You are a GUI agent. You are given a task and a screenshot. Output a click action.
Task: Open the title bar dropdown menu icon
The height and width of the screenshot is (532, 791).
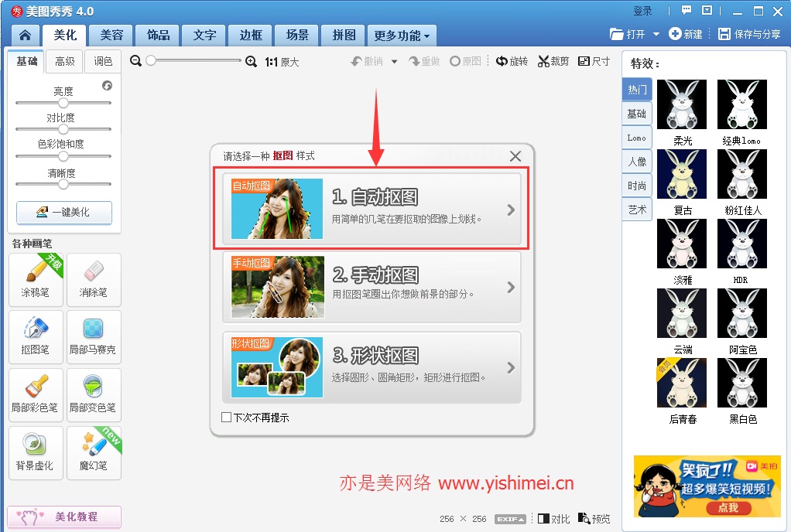click(x=707, y=11)
